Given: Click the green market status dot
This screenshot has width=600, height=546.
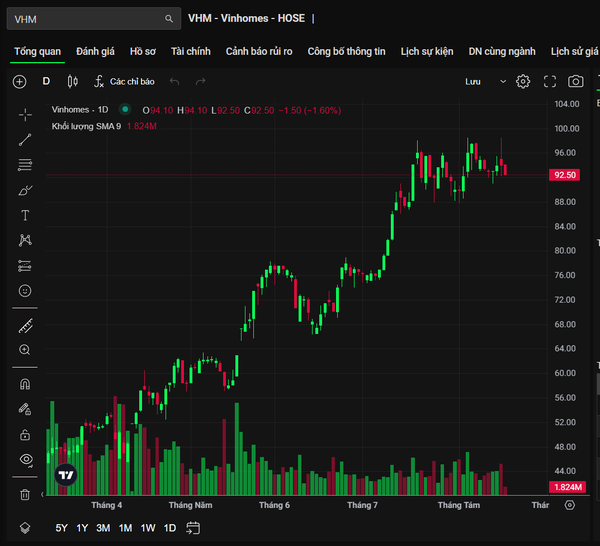Looking at the screenshot, I should coord(125,109).
